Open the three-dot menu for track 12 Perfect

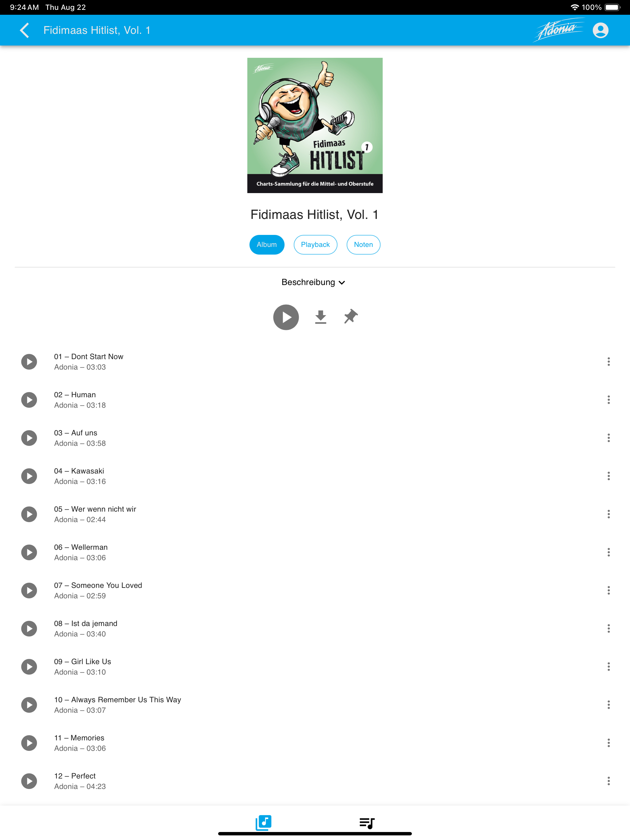pos(609,781)
